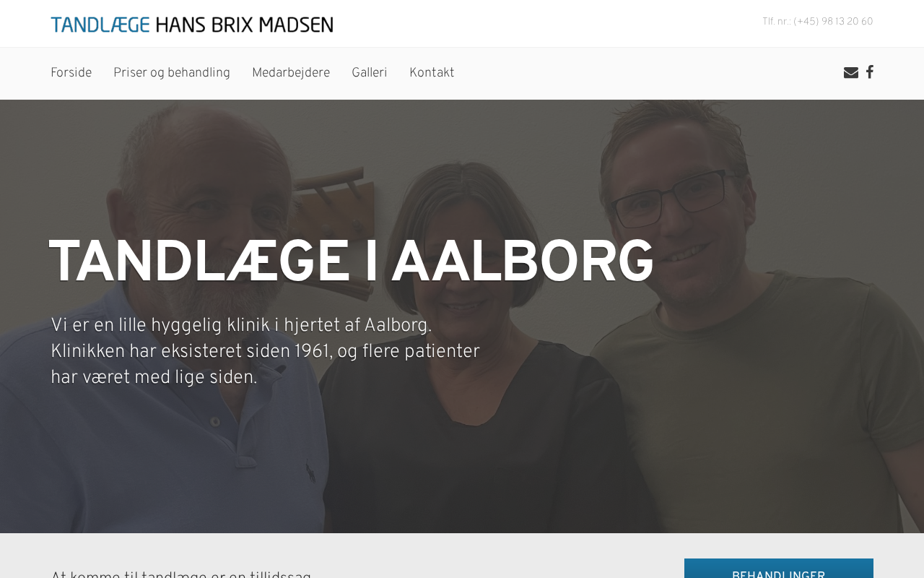Click the blue TANDLÆGE word in logo

point(100,25)
